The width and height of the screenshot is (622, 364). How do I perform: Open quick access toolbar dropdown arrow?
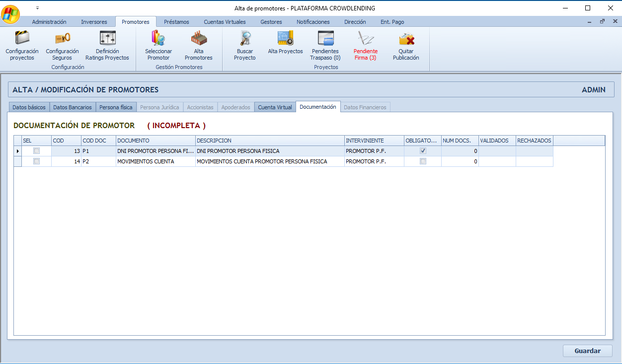tap(37, 8)
